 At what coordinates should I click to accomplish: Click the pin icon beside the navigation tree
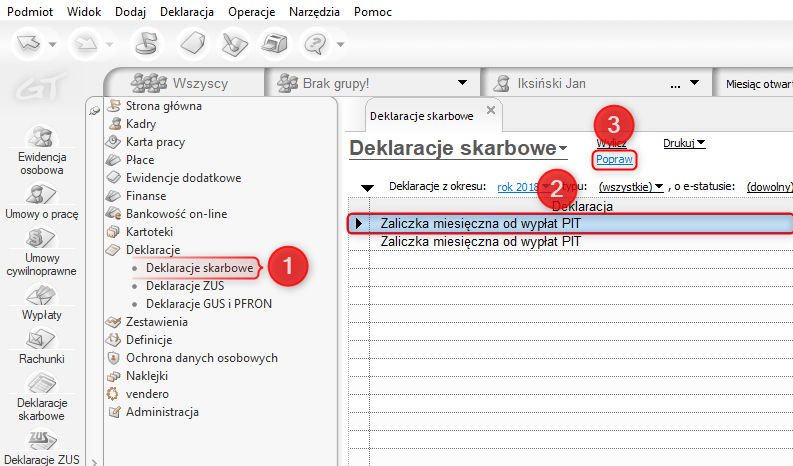(94, 110)
